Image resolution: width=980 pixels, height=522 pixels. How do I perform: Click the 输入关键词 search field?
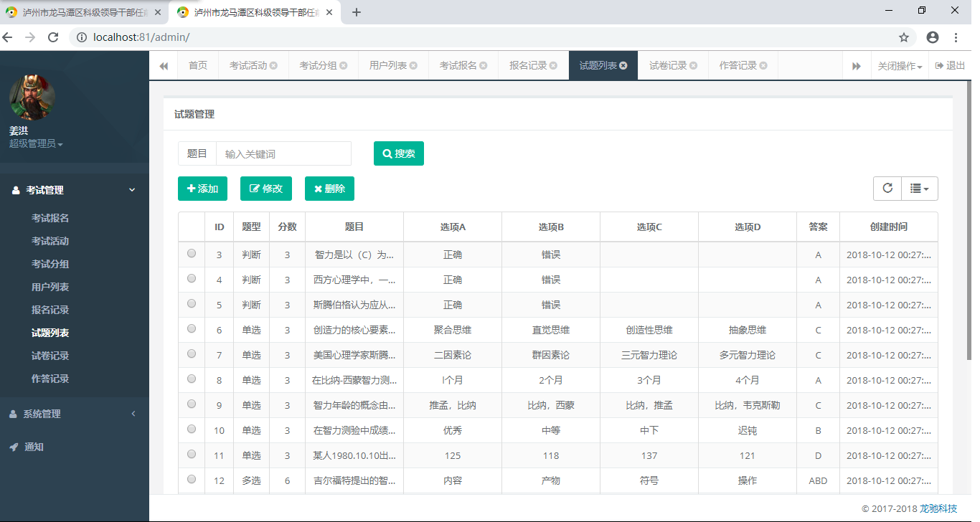[283, 153]
